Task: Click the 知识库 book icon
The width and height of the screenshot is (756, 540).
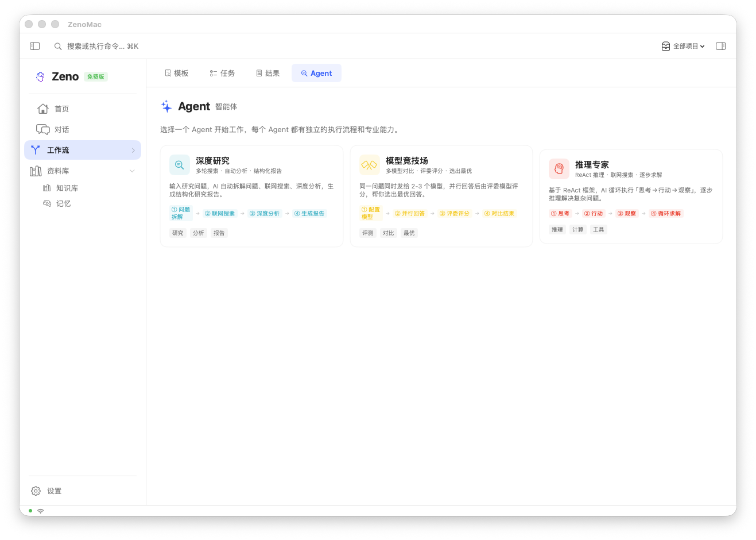Action: click(49, 187)
